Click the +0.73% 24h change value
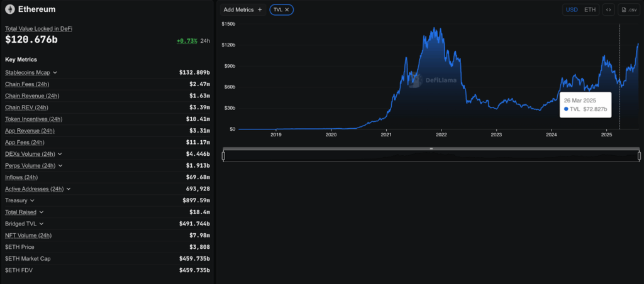644x284 pixels. coord(187,41)
